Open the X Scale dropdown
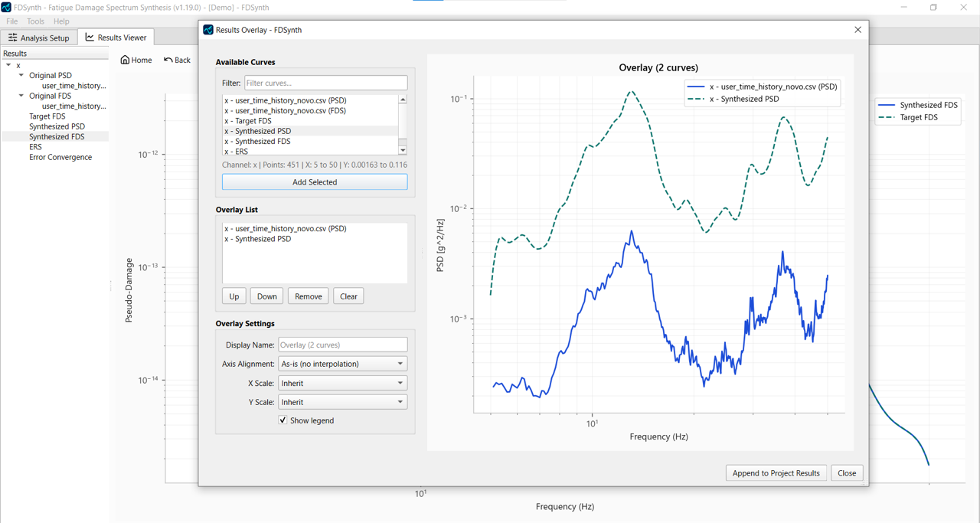The height and width of the screenshot is (523, 980). click(399, 382)
